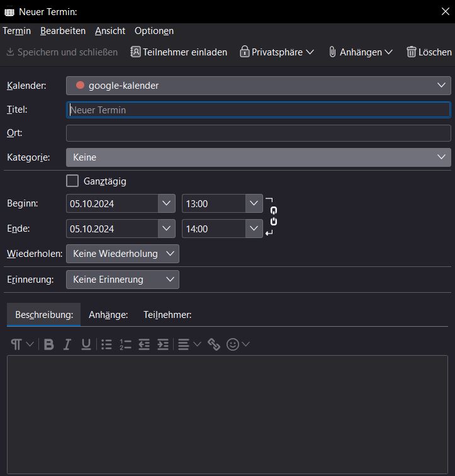Insert a bulleted list
This screenshot has height=476, width=455.
106,344
